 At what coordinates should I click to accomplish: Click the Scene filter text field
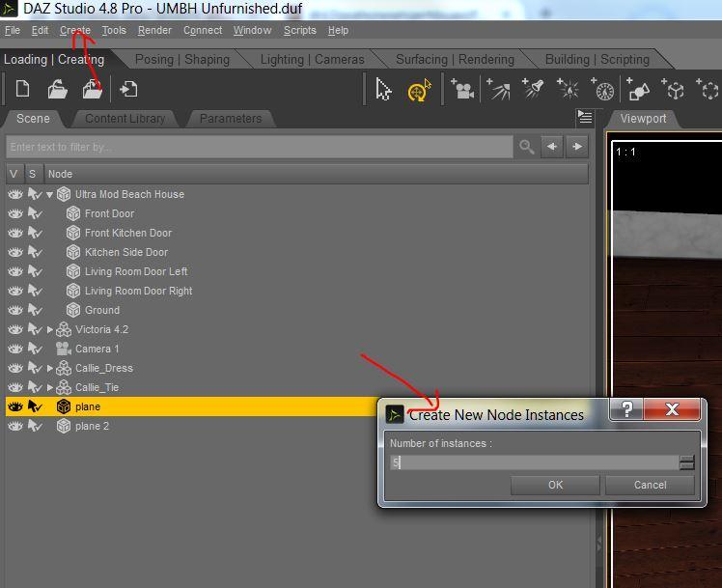coord(260,147)
